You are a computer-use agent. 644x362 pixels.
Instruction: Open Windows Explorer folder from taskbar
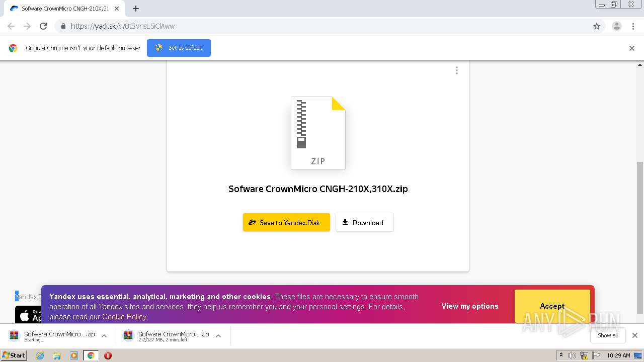[57, 355]
